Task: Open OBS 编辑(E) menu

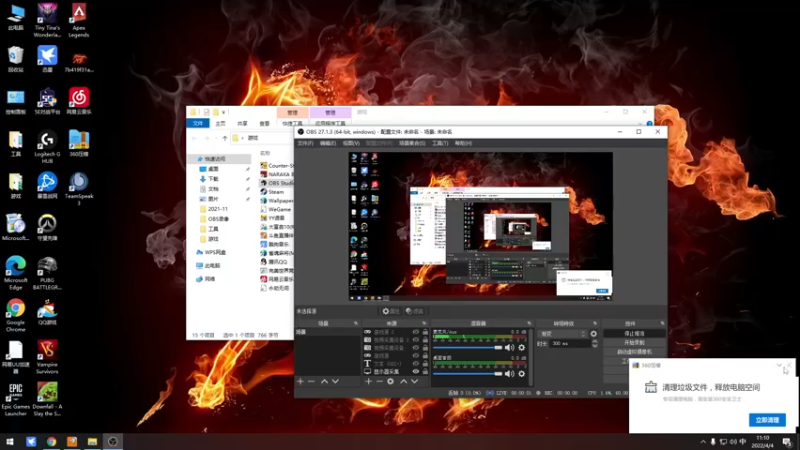Action: pos(328,143)
